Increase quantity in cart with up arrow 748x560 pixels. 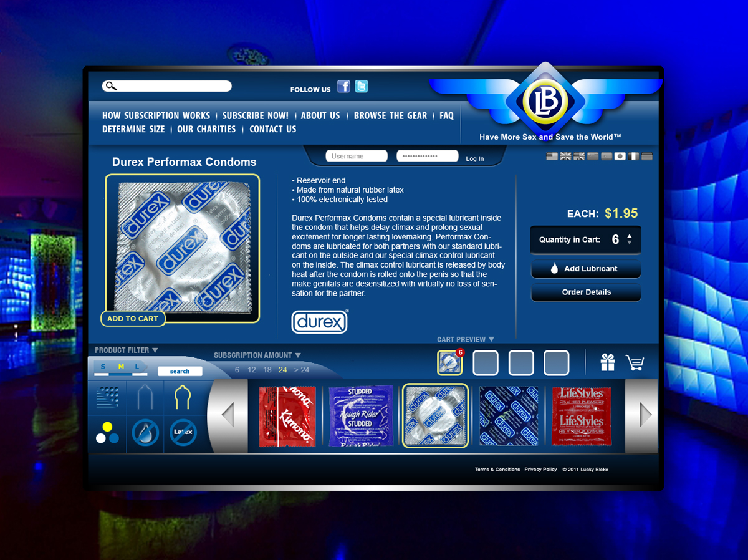click(x=630, y=236)
